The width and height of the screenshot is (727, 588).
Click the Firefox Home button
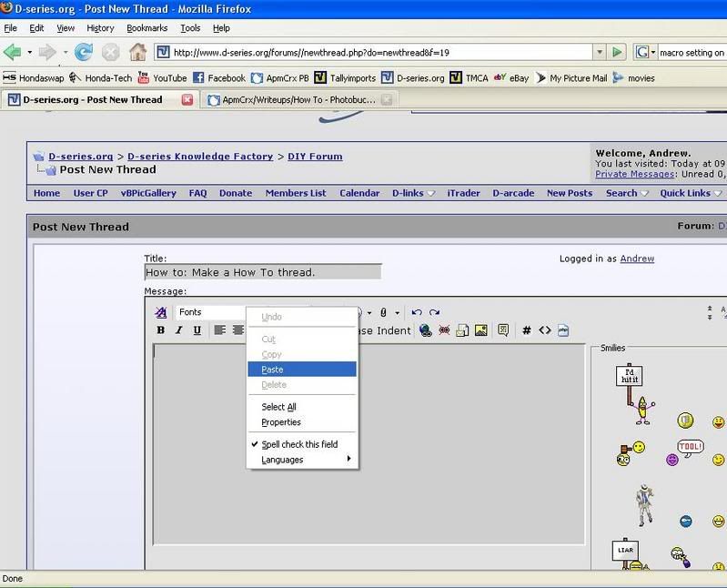tap(137, 52)
